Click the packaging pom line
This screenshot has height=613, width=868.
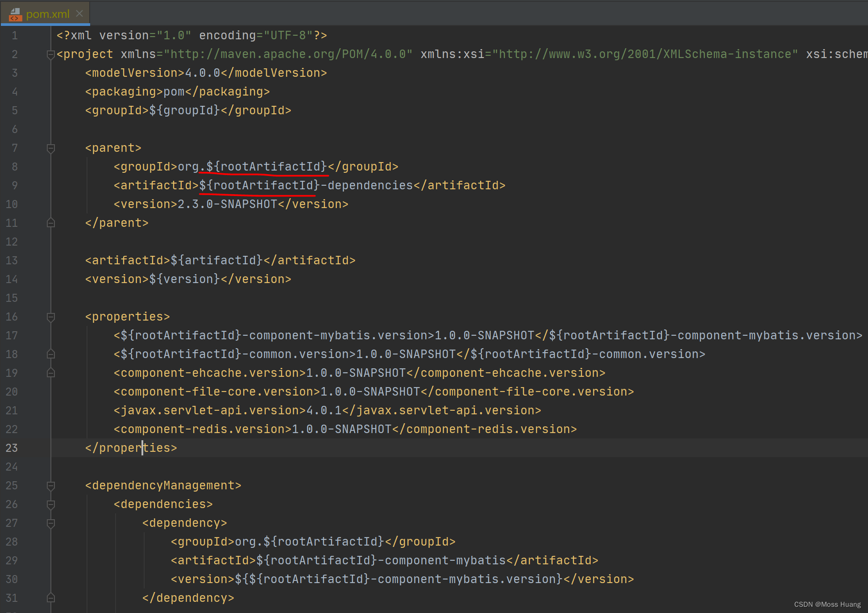tap(178, 92)
